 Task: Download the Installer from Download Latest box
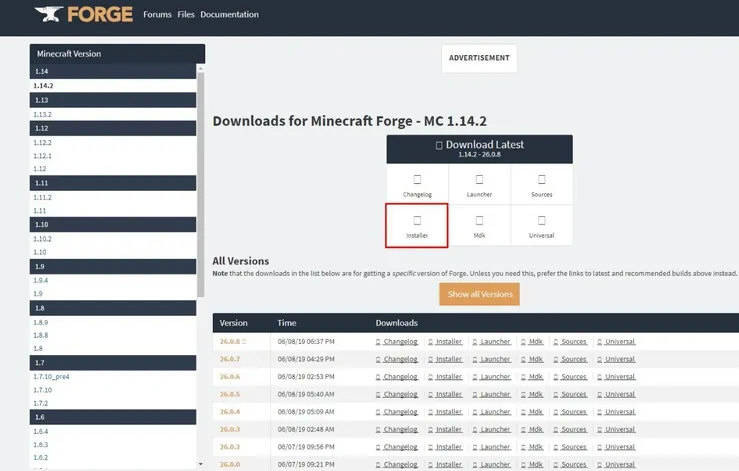point(417,226)
